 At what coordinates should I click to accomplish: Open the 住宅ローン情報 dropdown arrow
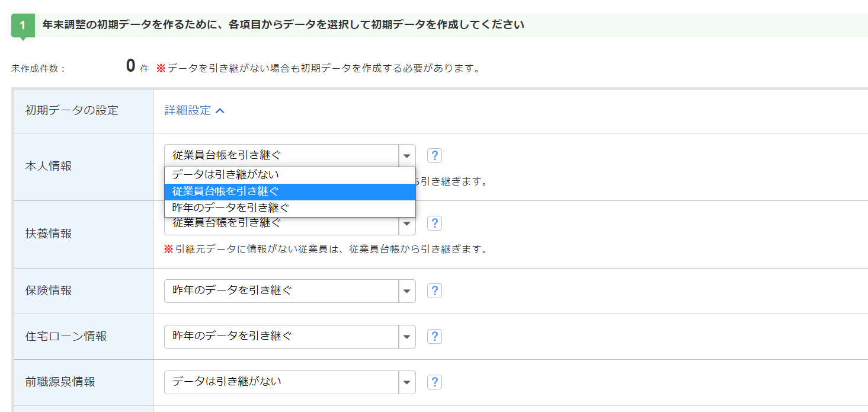tap(407, 337)
